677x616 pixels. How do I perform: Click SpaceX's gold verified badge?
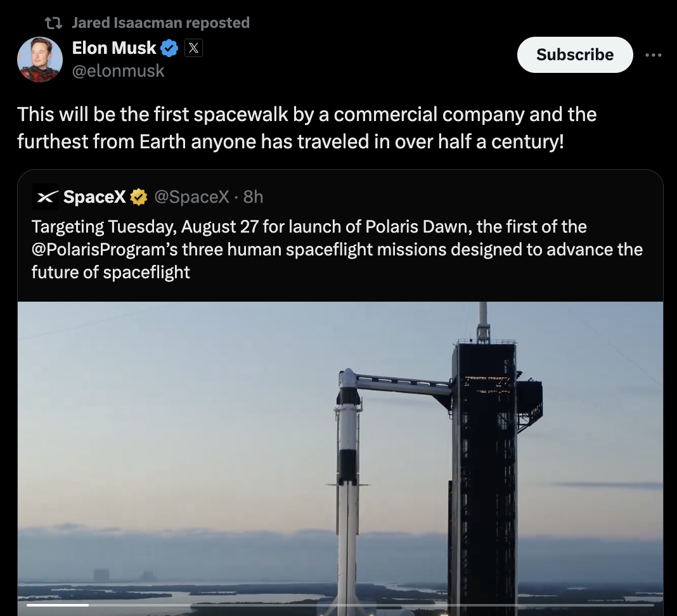click(138, 197)
